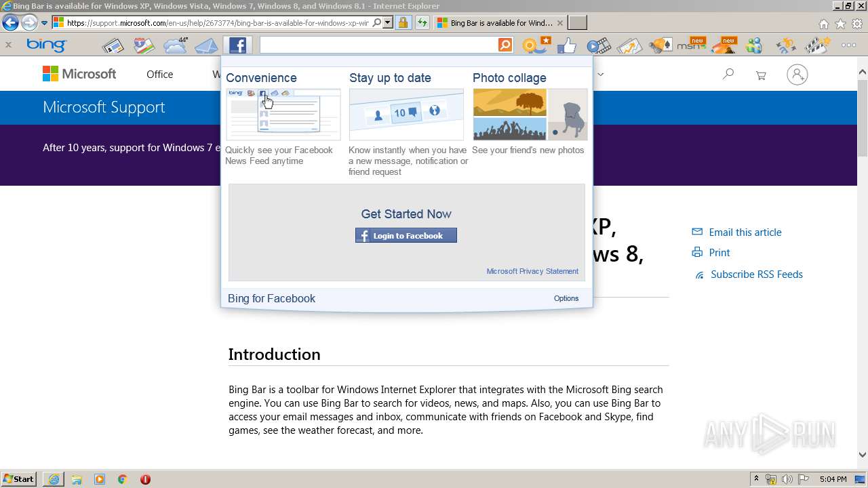Open the Microsoft Privacy Statement link
This screenshot has width=868, height=488.
click(x=532, y=271)
